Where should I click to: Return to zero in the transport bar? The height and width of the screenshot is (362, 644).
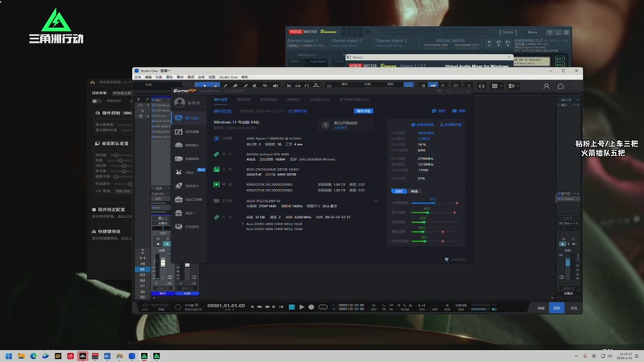click(281, 306)
